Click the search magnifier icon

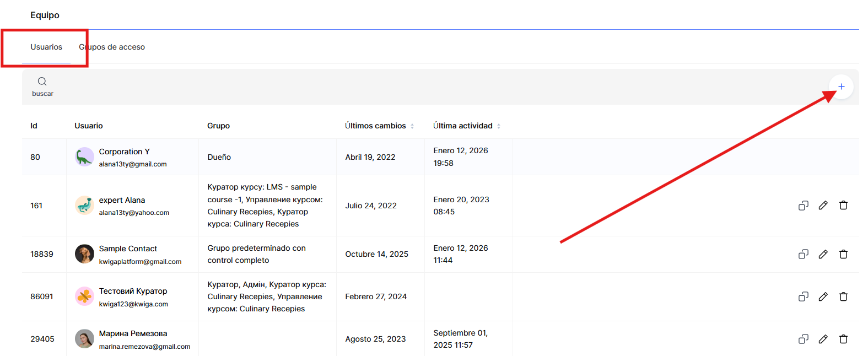(x=42, y=82)
